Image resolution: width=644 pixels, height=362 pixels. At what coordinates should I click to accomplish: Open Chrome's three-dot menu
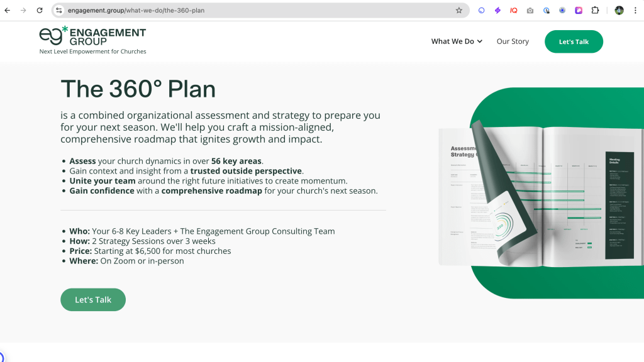tap(635, 11)
